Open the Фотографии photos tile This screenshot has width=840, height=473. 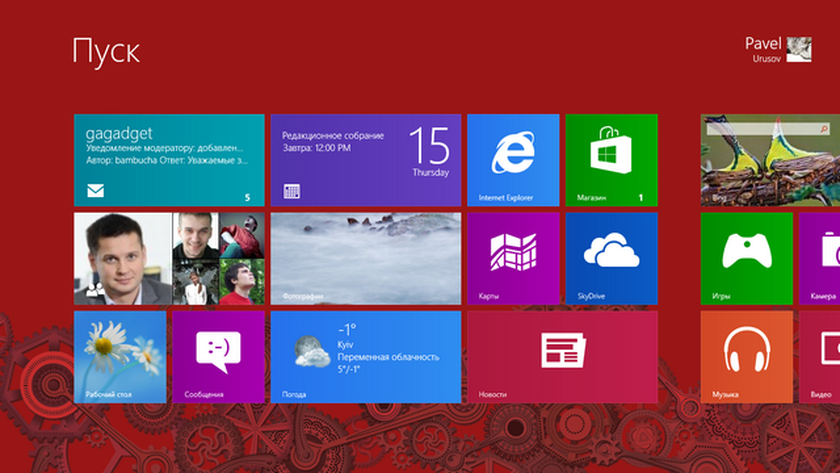[365, 258]
